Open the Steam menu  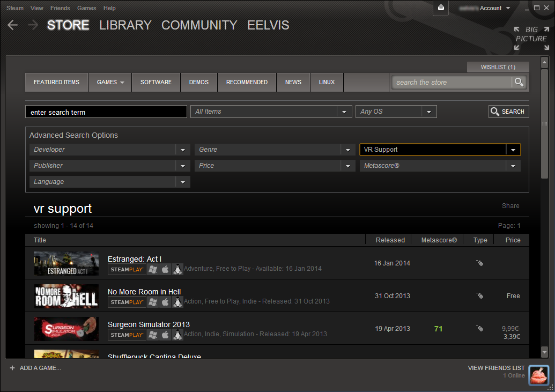15,8
